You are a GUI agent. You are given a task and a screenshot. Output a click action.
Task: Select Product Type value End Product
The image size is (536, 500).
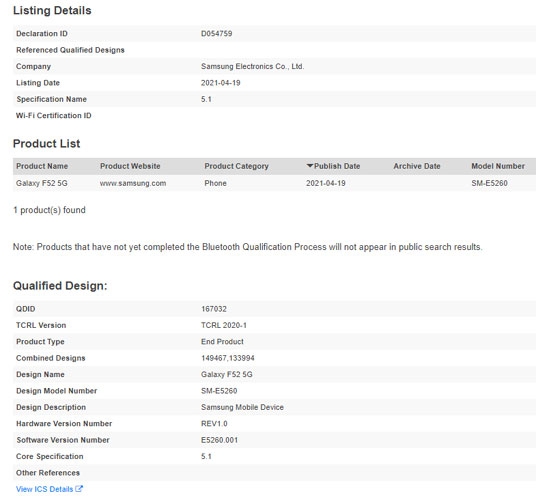pos(223,342)
